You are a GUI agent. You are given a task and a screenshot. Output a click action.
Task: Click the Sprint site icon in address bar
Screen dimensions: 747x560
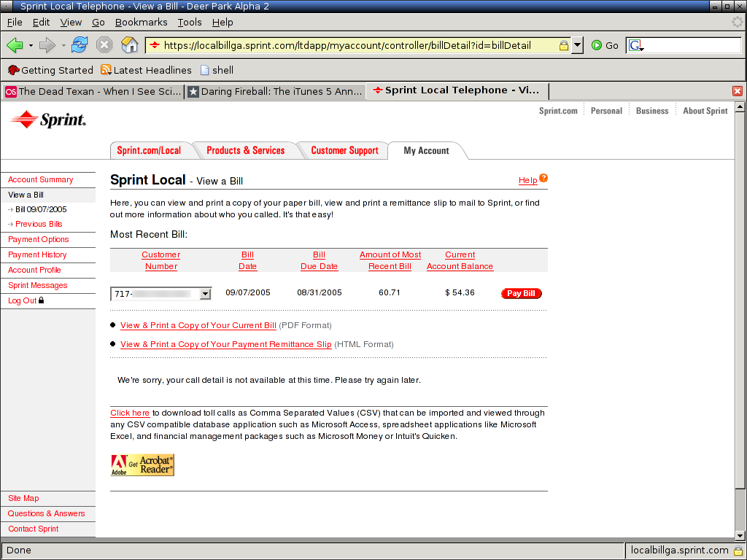tap(155, 46)
